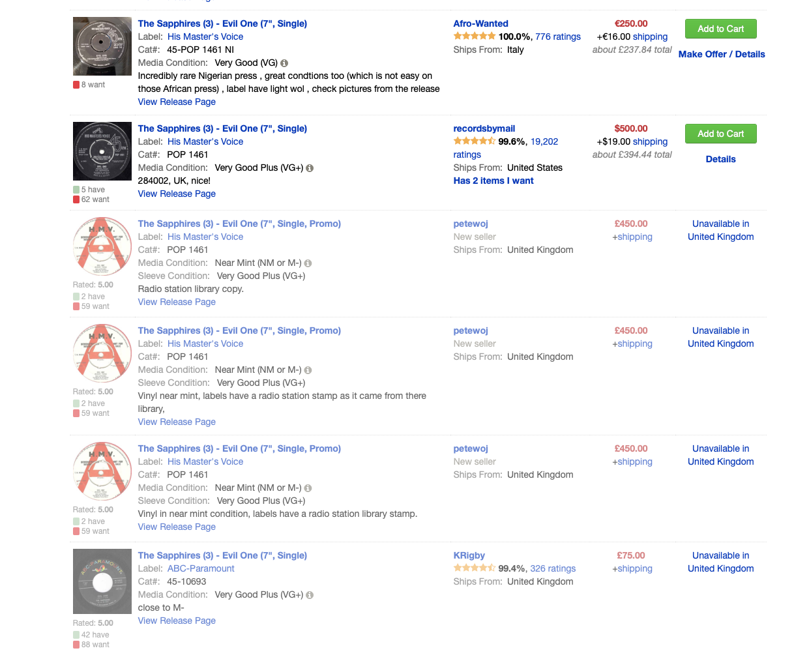The height and width of the screenshot is (672, 809).
Task: Click info icon next to Very Good Plus recordsbymail listing
Action: [x=310, y=168]
